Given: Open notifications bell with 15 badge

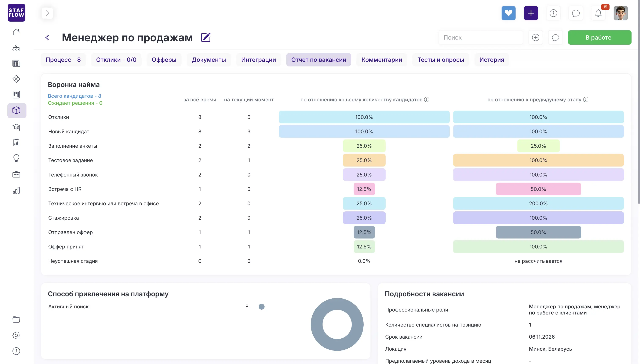Looking at the screenshot, I should [x=598, y=13].
